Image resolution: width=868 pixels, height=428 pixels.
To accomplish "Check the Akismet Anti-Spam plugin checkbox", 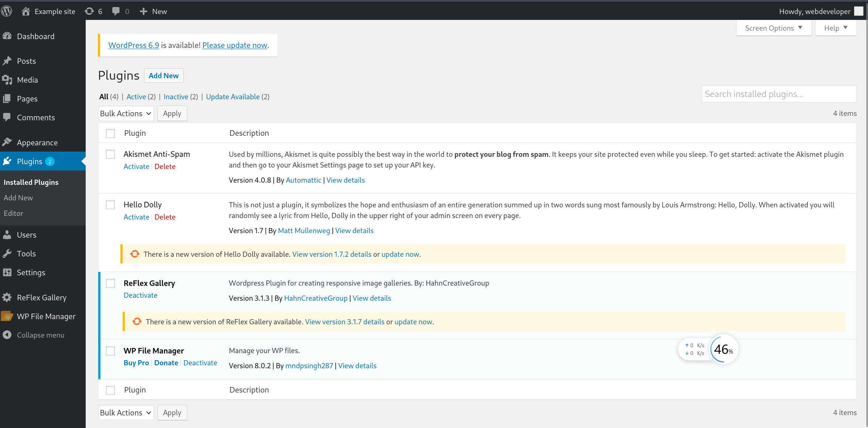I will point(110,154).
